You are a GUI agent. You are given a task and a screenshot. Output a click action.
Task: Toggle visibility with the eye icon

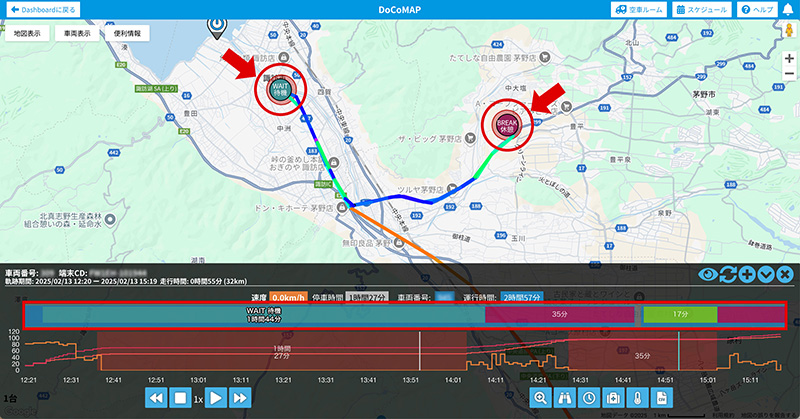(x=708, y=274)
